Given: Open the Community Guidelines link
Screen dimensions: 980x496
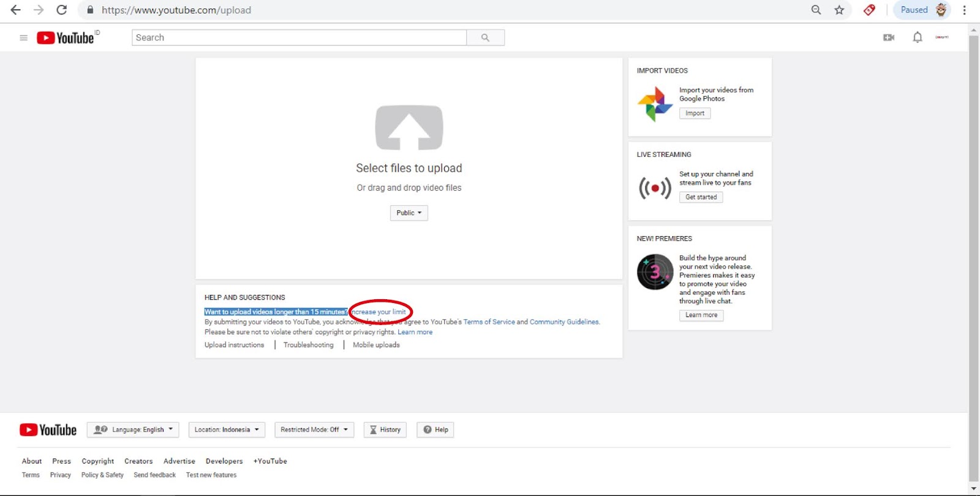Looking at the screenshot, I should click(564, 322).
